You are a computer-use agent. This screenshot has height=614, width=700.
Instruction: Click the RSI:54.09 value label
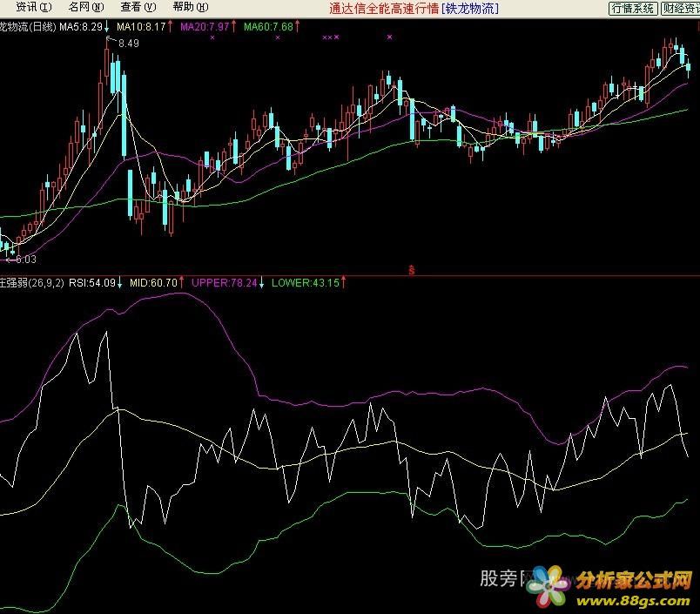point(92,283)
